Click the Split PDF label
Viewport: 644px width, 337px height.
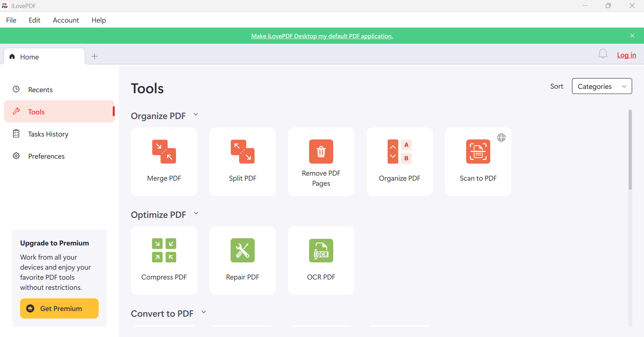click(243, 178)
